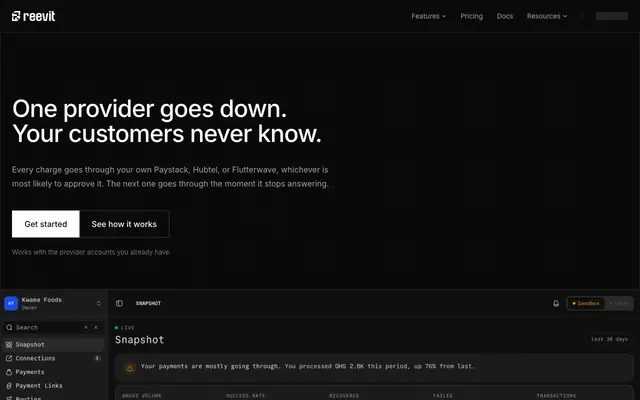Click the Connections icon in sidebar
Viewport: 640px width, 400px height.
9,358
